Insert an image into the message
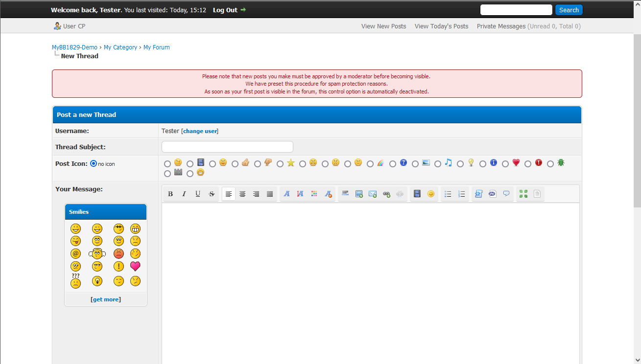 (x=359, y=194)
